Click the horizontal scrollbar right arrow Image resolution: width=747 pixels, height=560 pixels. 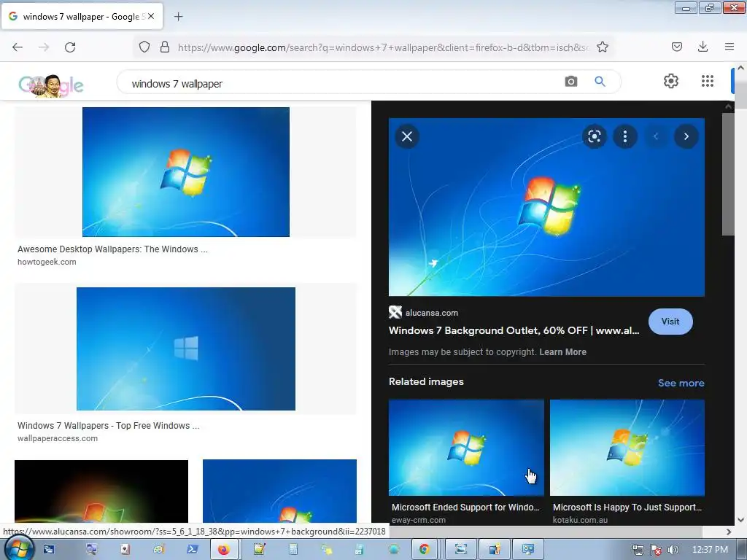pyautogui.click(x=729, y=532)
